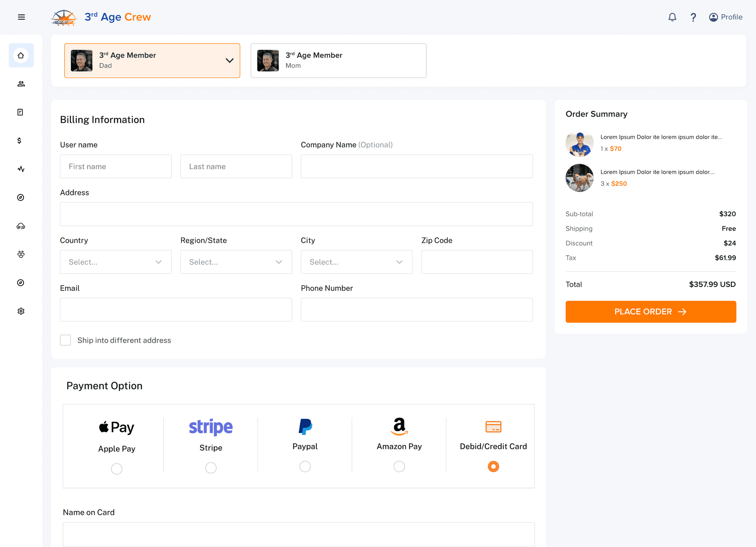Screen dimensions: 756x547
Task: Focus the Email field
Action: pos(176,310)
